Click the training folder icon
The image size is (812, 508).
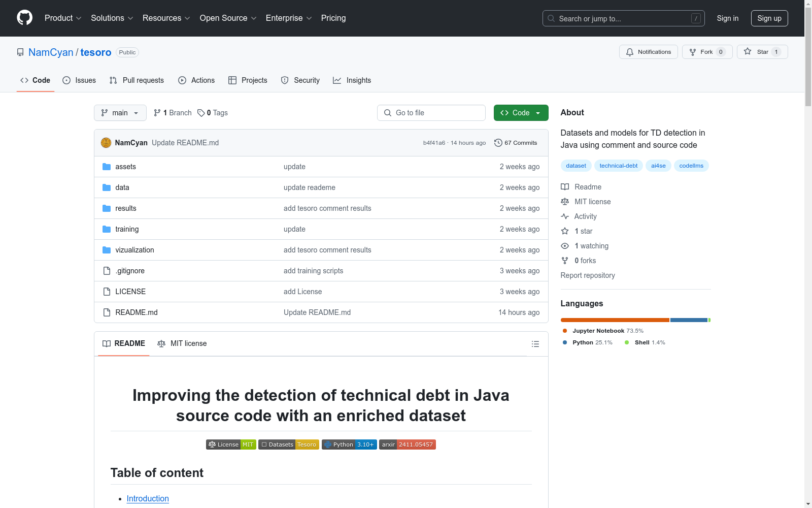(x=107, y=229)
